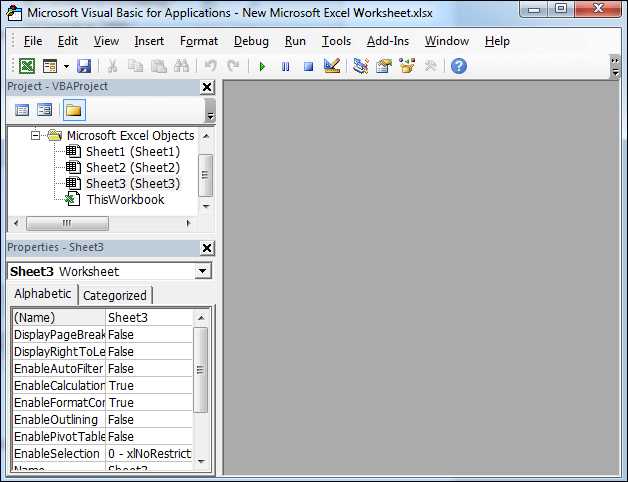This screenshot has height=482, width=628.
Task: Toggle Folders view in Project pane
Action: [x=74, y=110]
